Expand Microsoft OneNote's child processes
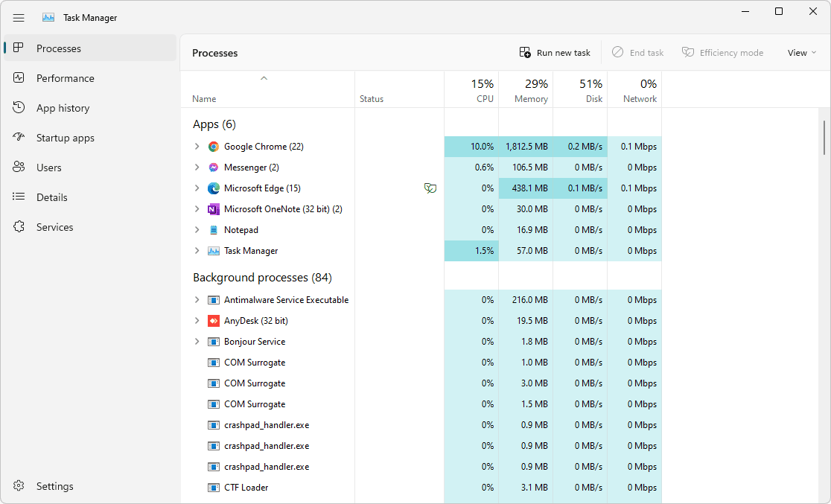The width and height of the screenshot is (831, 504). (196, 209)
